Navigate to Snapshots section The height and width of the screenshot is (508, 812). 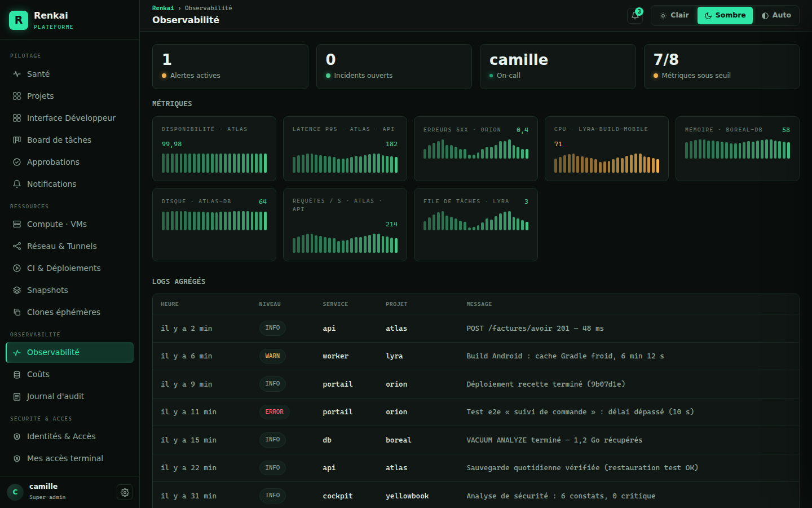pyautogui.click(x=70, y=290)
